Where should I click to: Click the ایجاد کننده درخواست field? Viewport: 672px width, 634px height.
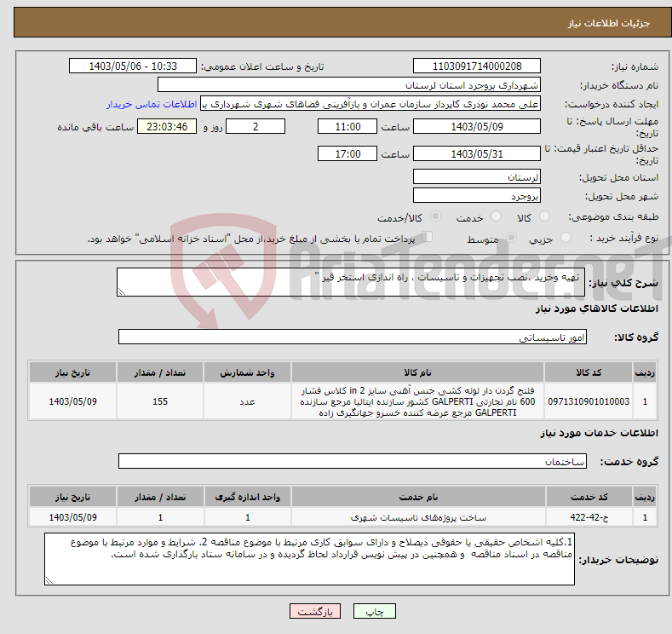click(x=370, y=104)
